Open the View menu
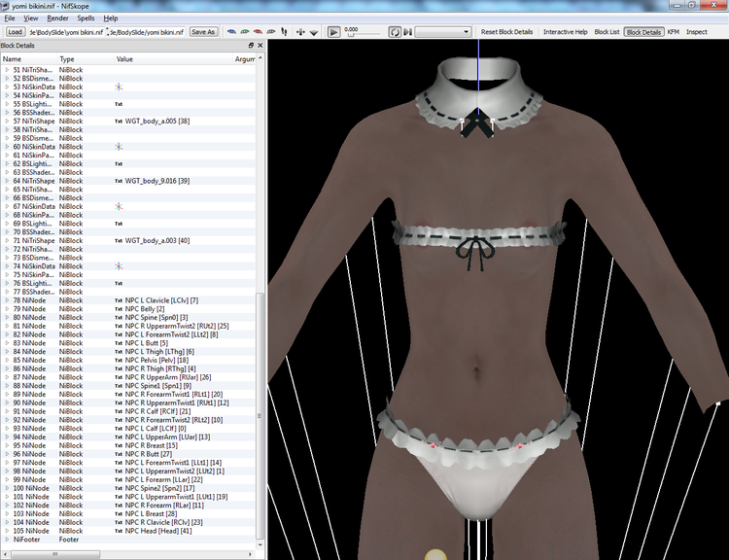The image size is (729, 560). [x=31, y=18]
